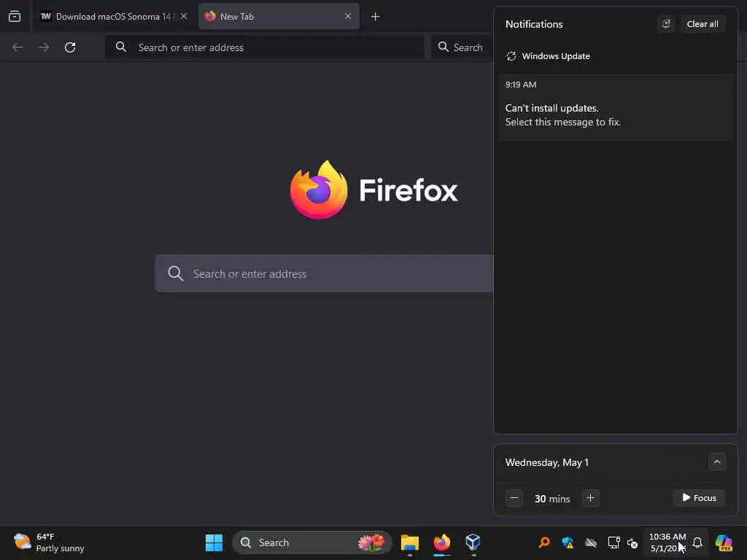Image resolution: width=747 pixels, height=560 pixels.
Task: Go forward one page in Firefox
Action: click(x=44, y=47)
